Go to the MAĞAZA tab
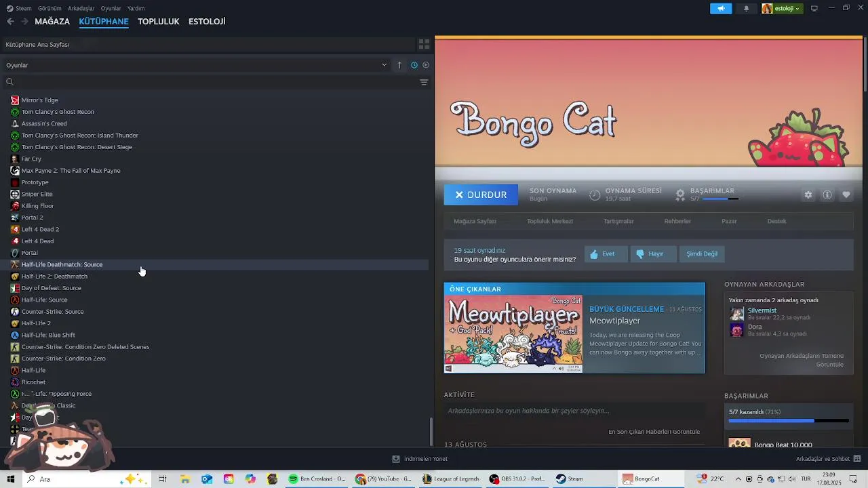Screen dimensions: 868x488 click(x=52, y=22)
